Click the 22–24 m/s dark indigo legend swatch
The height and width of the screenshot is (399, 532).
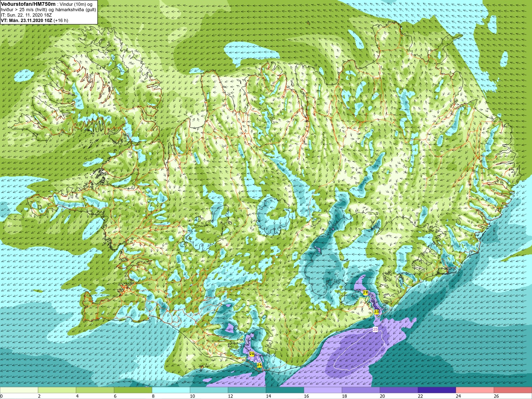(x=437, y=390)
